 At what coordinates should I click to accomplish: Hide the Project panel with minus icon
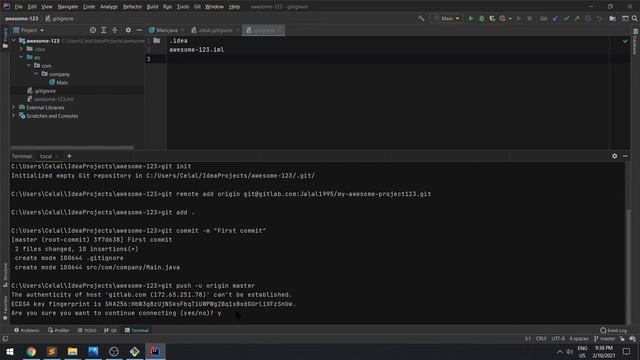139,30
